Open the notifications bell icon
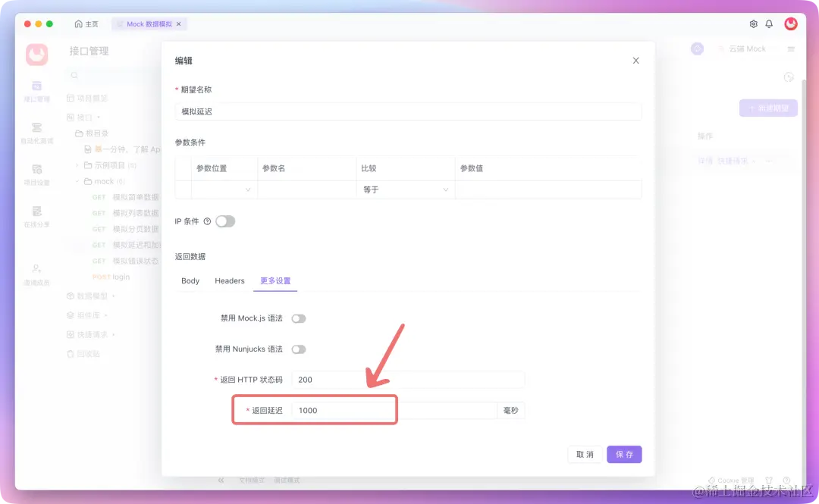 click(x=769, y=24)
